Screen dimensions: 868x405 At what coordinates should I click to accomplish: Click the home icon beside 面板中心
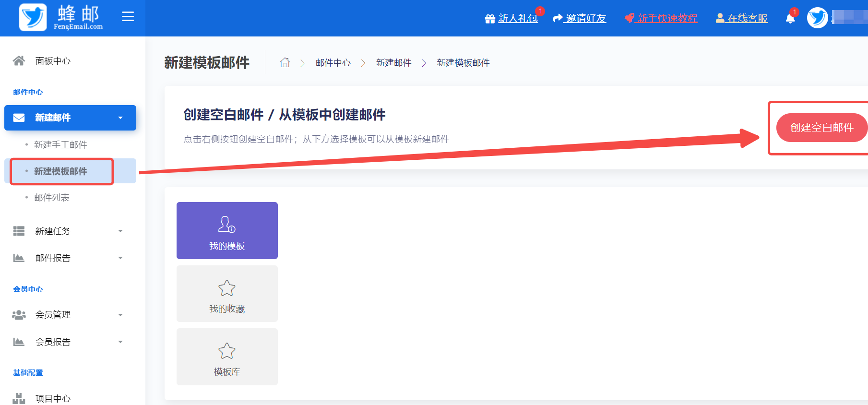(19, 60)
